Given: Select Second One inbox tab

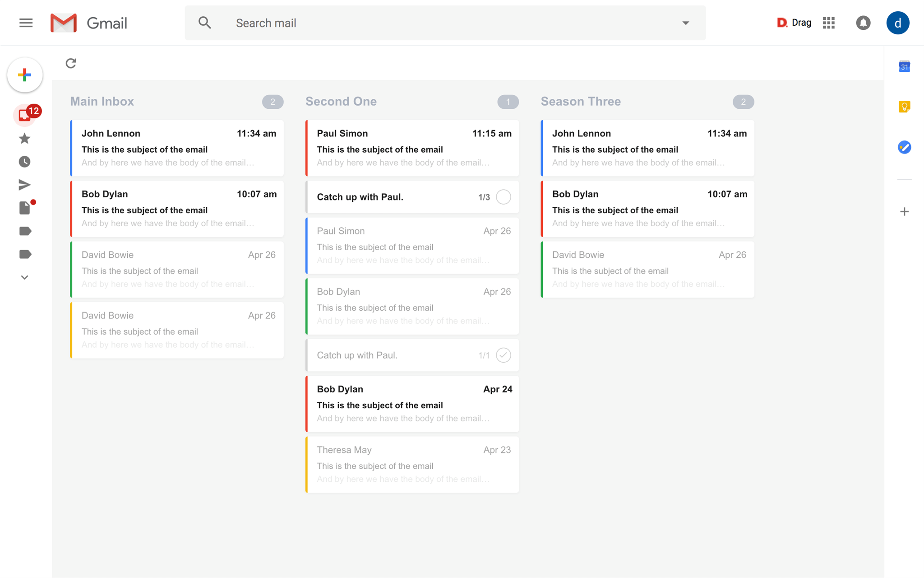Looking at the screenshot, I should tap(341, 101).
